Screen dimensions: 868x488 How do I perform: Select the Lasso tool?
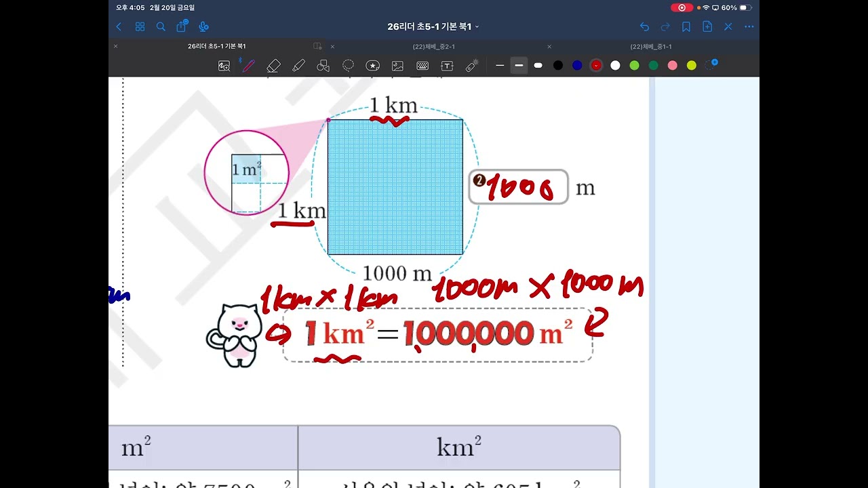[348, 66]
